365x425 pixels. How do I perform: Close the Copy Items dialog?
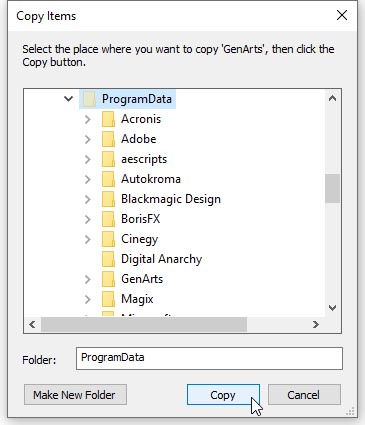click(342, 15)
